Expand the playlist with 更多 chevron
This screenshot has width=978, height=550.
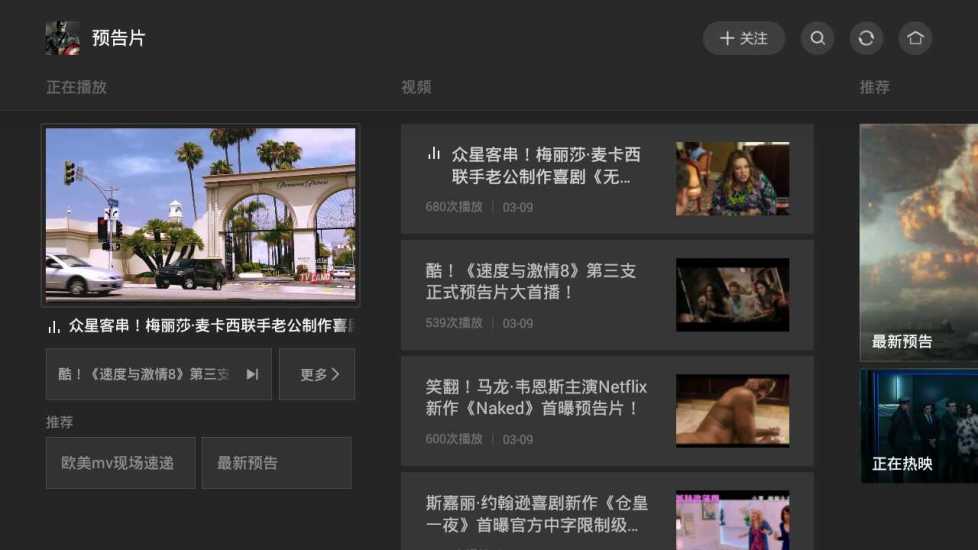(317, 374)
